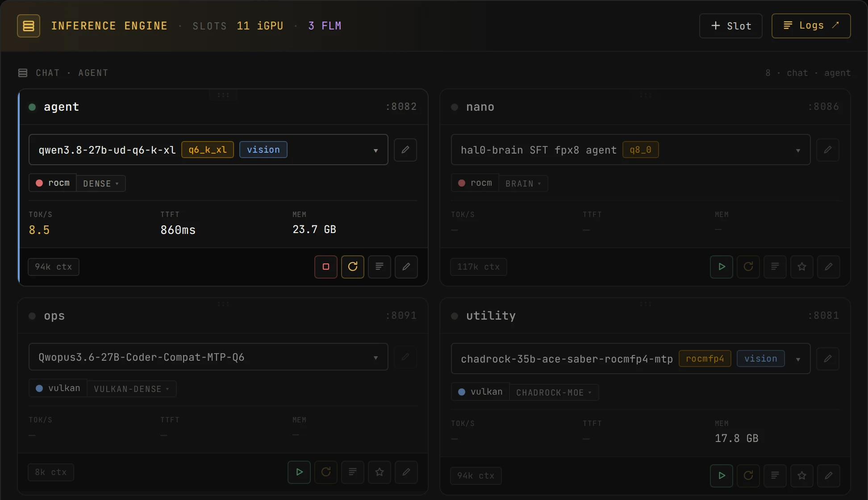Click the 94k ctx badge on agent
The width and height of the screenshot is (868, 500).
(x=54, y=267)
